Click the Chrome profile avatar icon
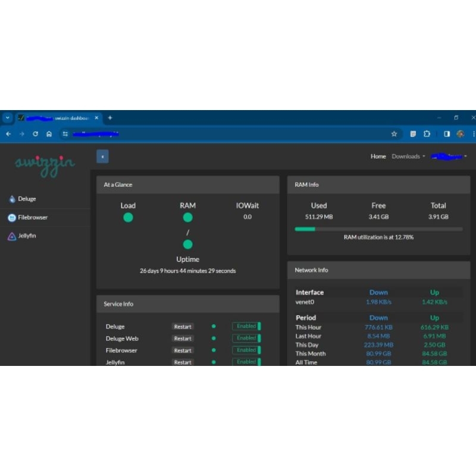This screenshot has width=476, height=476. tap(461, 134)
